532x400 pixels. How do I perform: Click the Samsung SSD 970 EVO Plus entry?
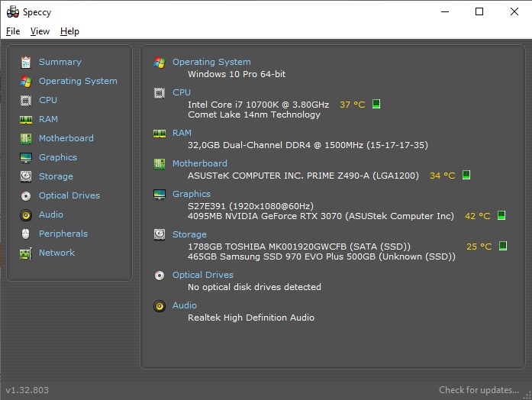pyautogui.click(x=321, y=256)
